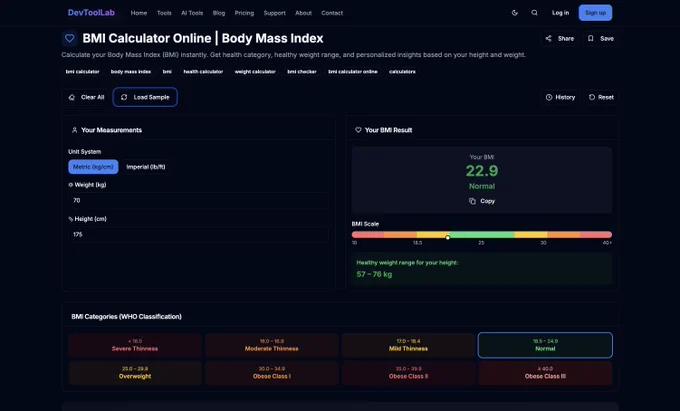Click the Log in link

coord(560,13)
